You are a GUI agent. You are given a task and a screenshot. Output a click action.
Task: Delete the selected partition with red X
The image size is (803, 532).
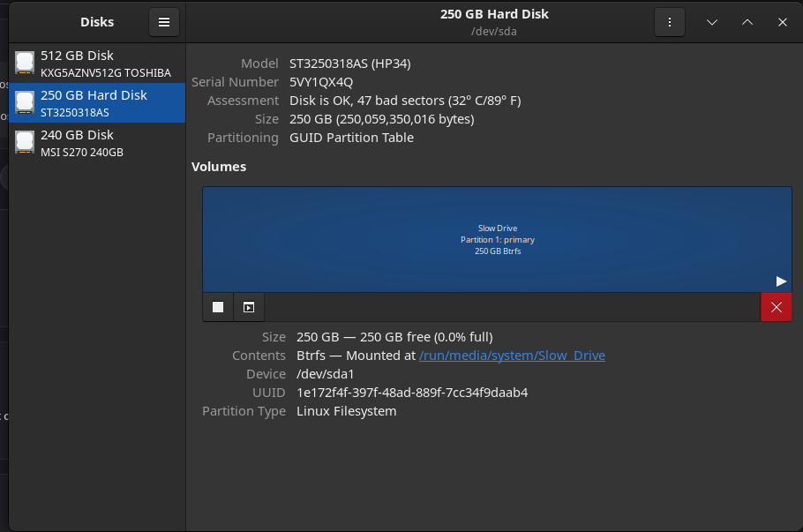[x=776, y=307]
